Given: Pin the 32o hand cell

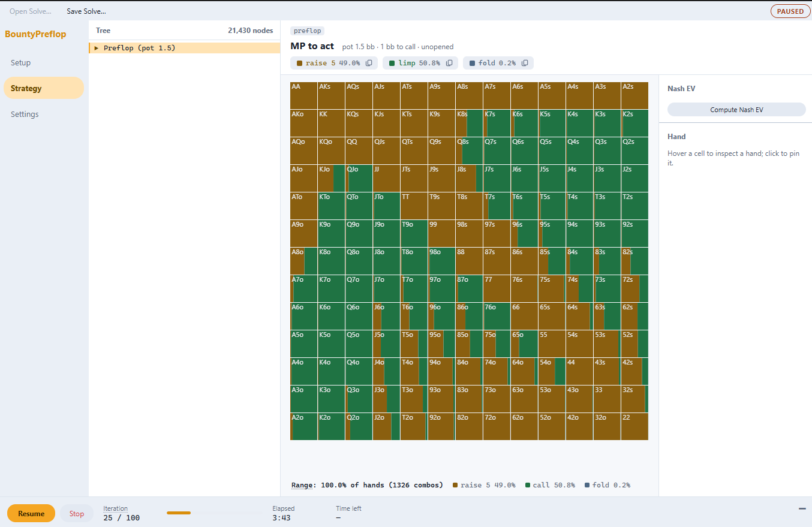Looking at the screenshot, I should pyautogui.click(x=608, y=426).
